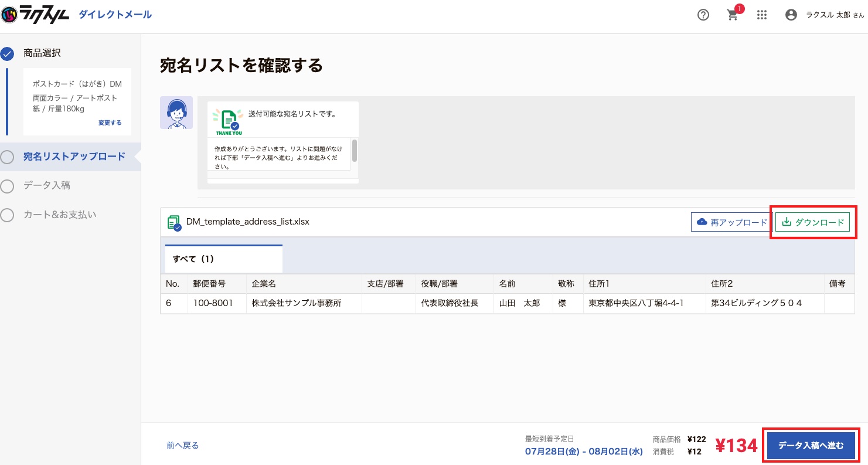
Task: Click the Raksul logo icon
Action: pyautogui.click(x=9, y=15)
